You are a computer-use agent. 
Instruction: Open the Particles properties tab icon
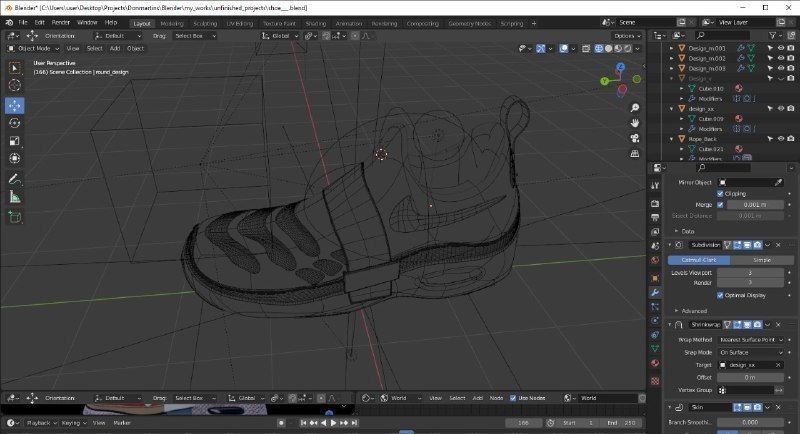pyautogui.click(x=655, y=307)
